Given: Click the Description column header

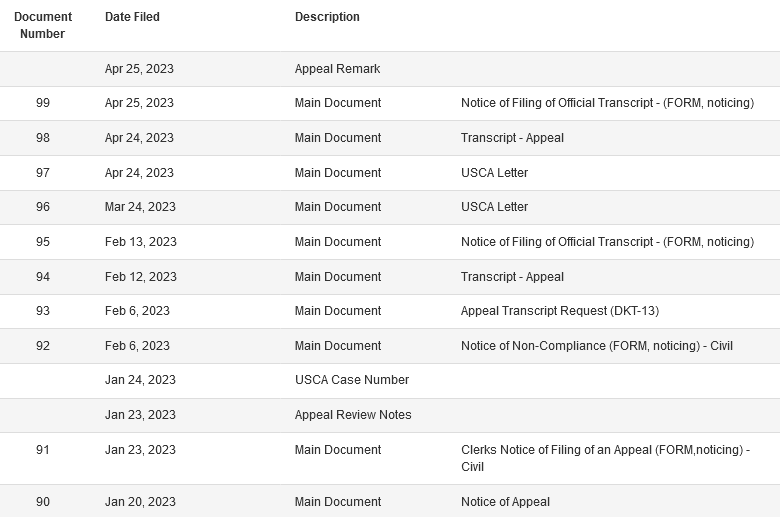Looking at the screenshot, I should tap(327, 17).
